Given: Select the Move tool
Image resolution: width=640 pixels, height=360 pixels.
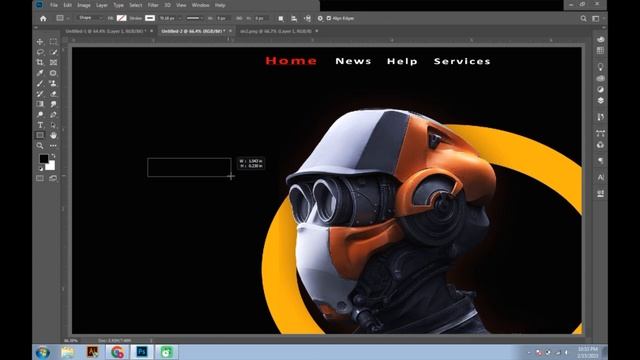Looking at the screenshot, I should (x=40, y=42).
